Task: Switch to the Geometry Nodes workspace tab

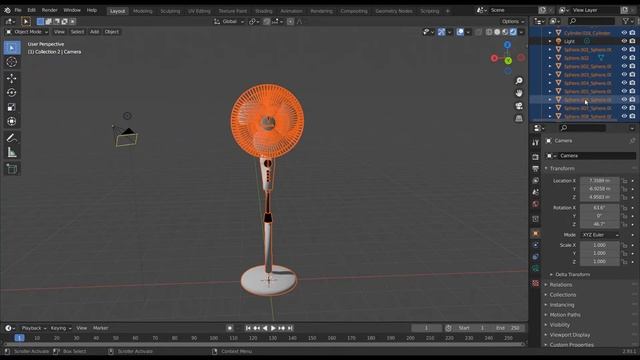Action: [x=394, y=11]
